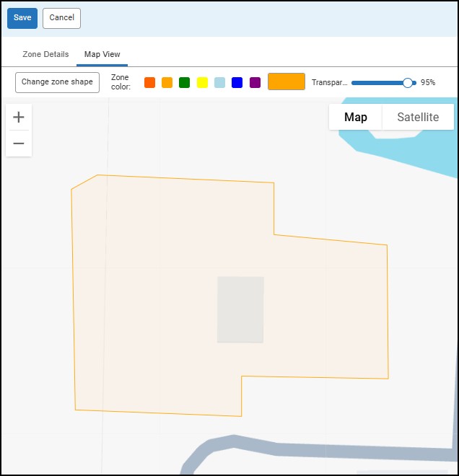Cancel the zone editing
Viewport: 459px width, 476px height.
pos(61,18)
